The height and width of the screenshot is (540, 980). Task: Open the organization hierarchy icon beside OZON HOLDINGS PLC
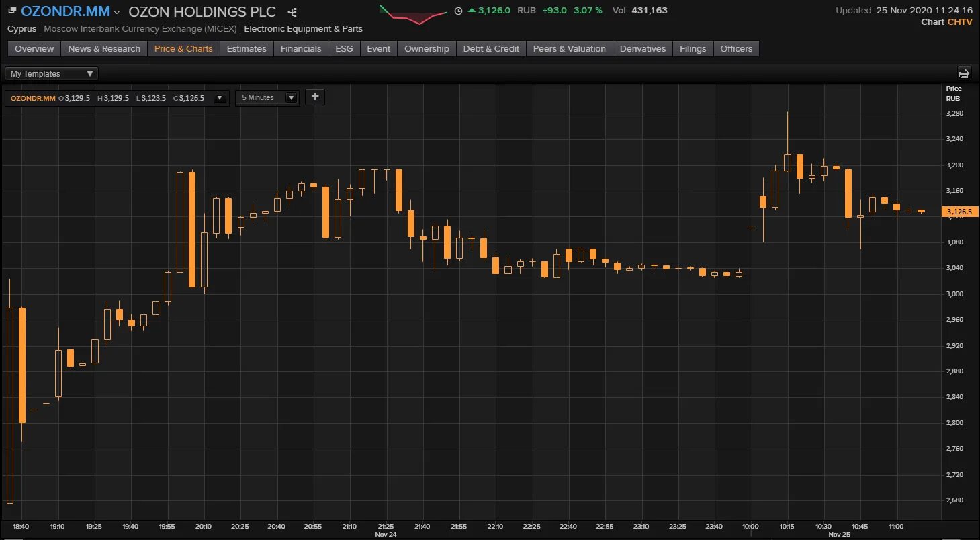click(x=292, y=12)
